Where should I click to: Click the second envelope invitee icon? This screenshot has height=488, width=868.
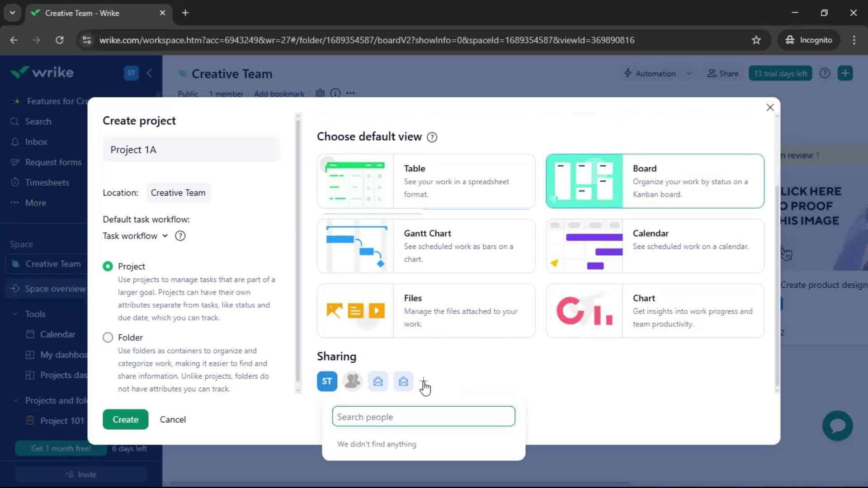(403, 381)
